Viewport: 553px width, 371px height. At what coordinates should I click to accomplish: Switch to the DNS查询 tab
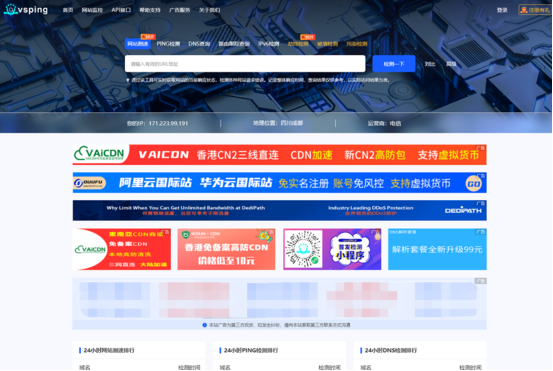(x=199, y=44)
